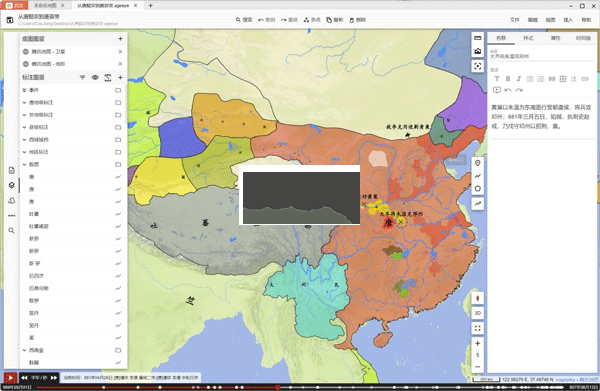
Task: Click the heading T icon in the description editor
Action: click(497, 79)
